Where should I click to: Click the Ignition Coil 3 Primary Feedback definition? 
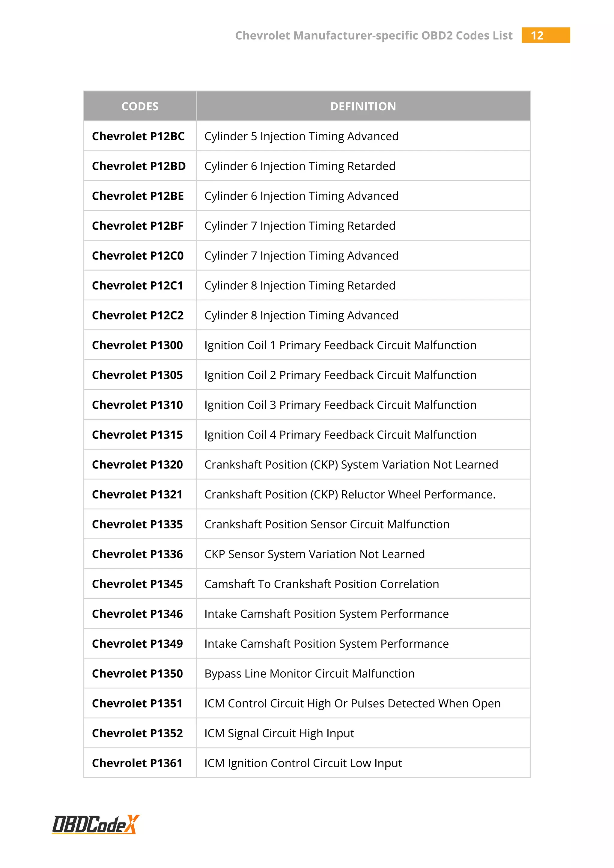[340, 405]
